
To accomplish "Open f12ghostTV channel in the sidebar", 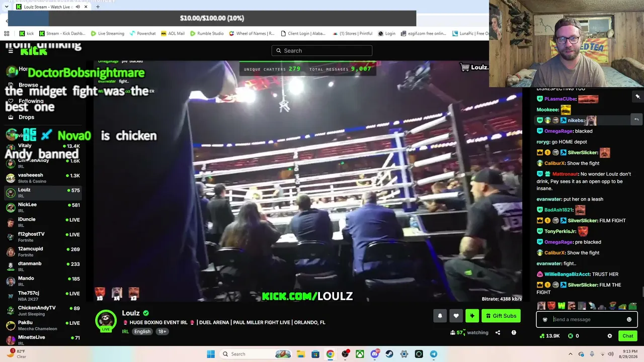I will point(43,237).
